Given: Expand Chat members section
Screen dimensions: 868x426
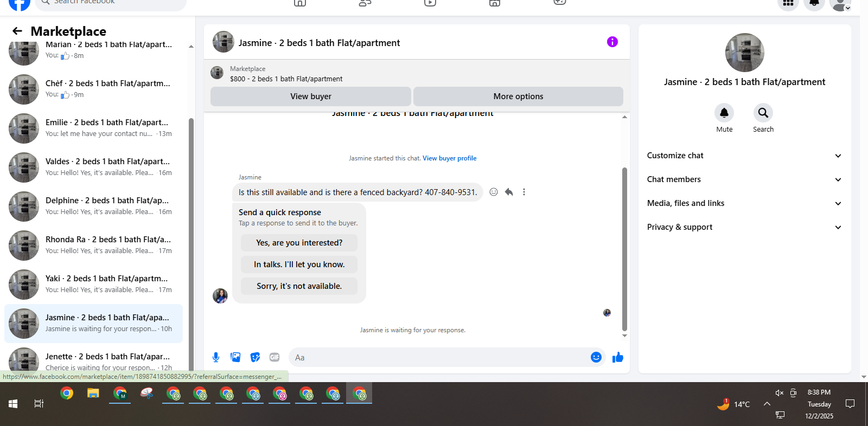Looking at the screenshot, I should [x=744, y=179].
